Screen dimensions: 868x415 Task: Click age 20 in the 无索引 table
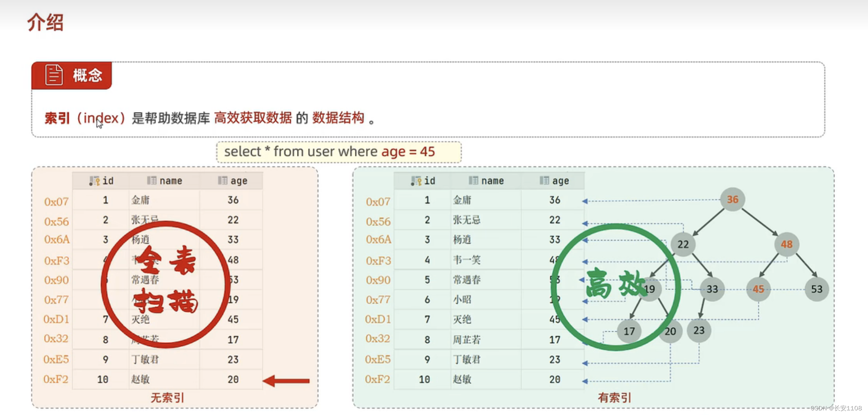pos(233,379)
